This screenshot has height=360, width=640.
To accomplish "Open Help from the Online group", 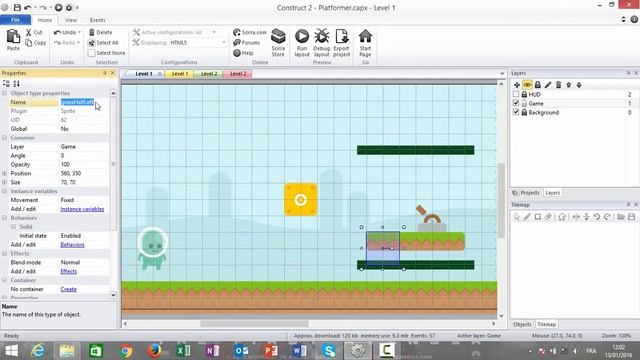I will click(x=243, y=53).
